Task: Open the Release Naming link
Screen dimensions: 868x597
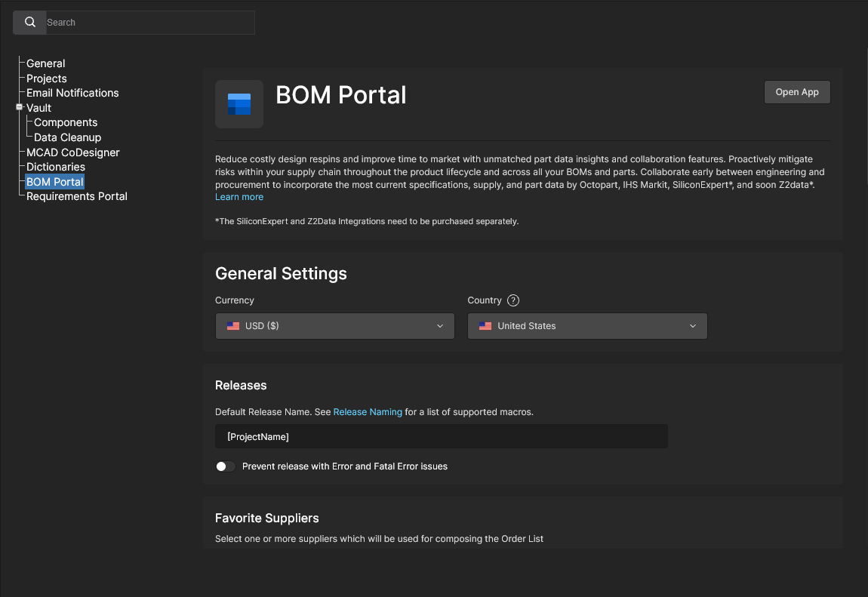Action: [368, 412]
